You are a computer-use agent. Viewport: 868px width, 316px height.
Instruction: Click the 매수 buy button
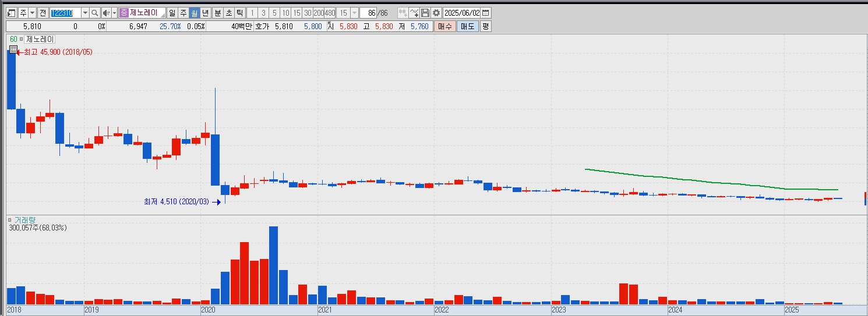coord(444,26)
